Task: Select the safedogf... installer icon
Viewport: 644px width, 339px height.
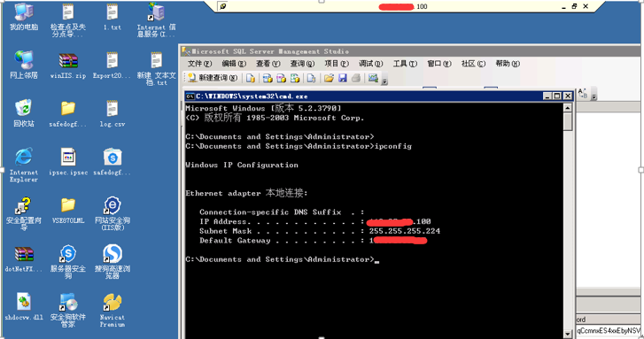Action: [113, 162]
